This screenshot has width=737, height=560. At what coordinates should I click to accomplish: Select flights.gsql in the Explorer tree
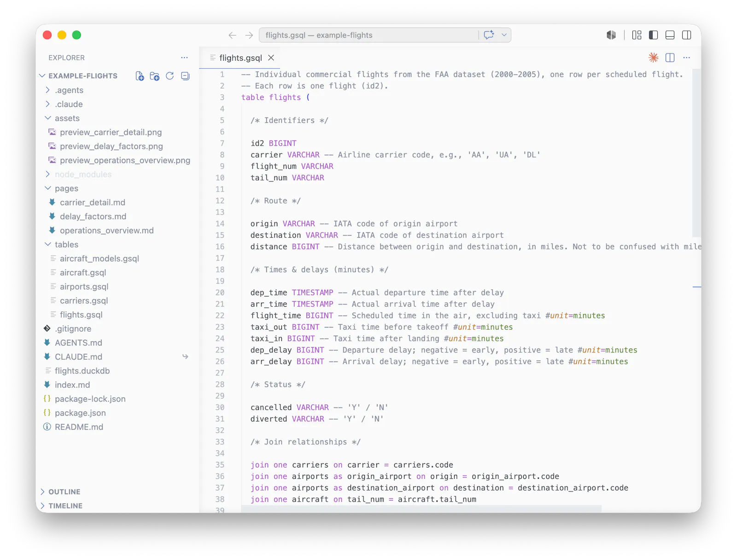click(x=81, y=315)
